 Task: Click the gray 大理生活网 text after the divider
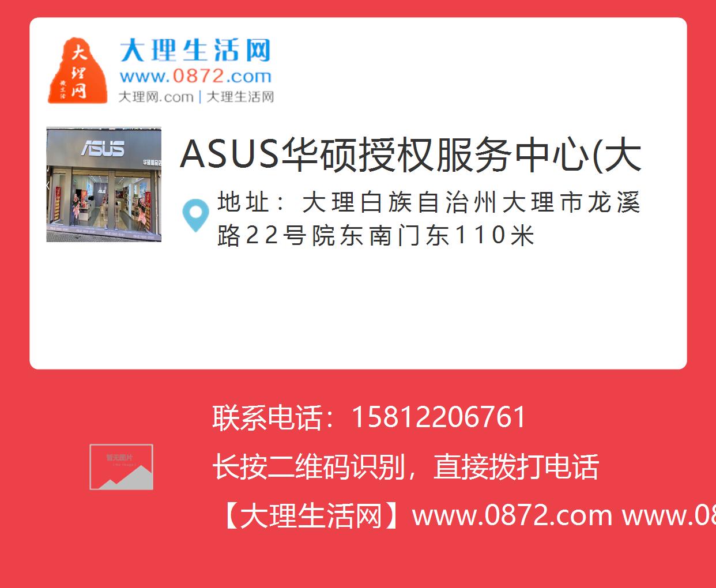[240, 97]
